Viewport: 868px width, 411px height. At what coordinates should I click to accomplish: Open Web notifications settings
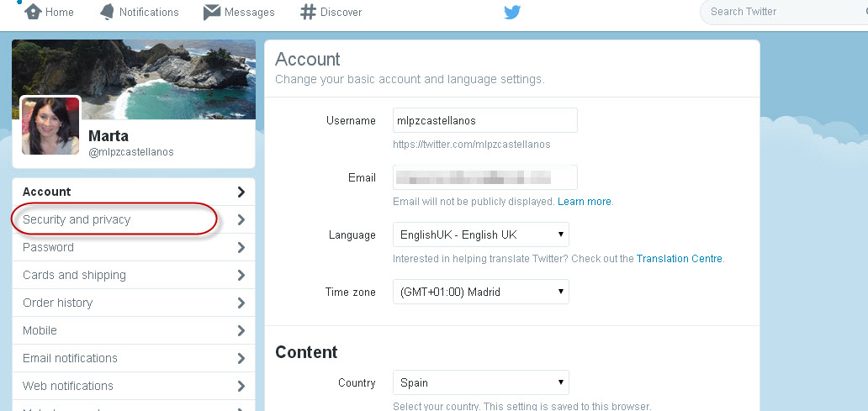click(x=134, y=386)
